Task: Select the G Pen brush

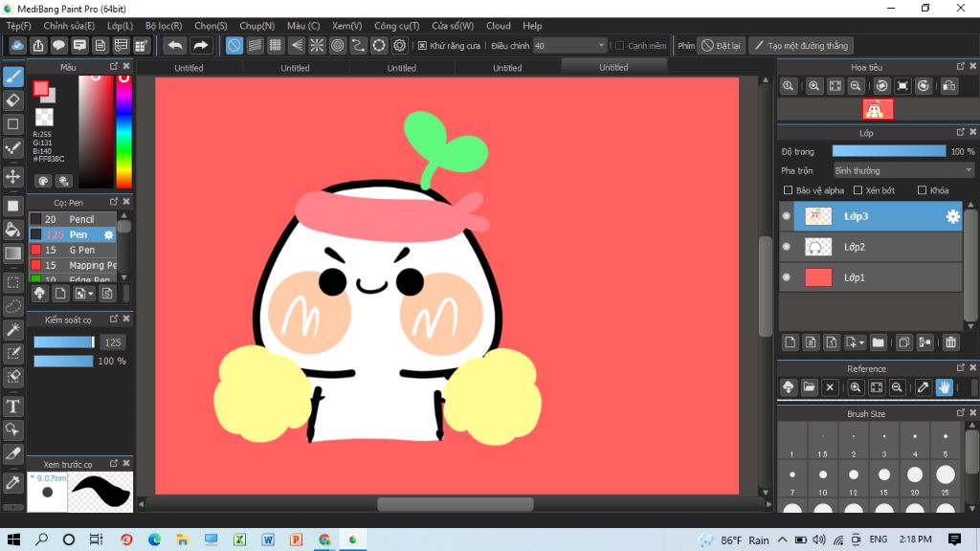Action: coord(73,250)
